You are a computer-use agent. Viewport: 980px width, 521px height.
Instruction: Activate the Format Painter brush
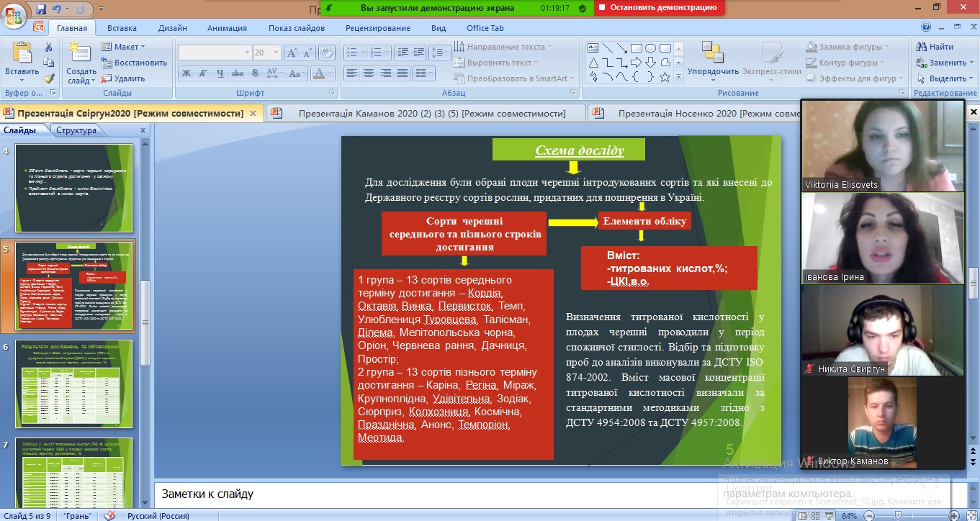pos(49,78)
